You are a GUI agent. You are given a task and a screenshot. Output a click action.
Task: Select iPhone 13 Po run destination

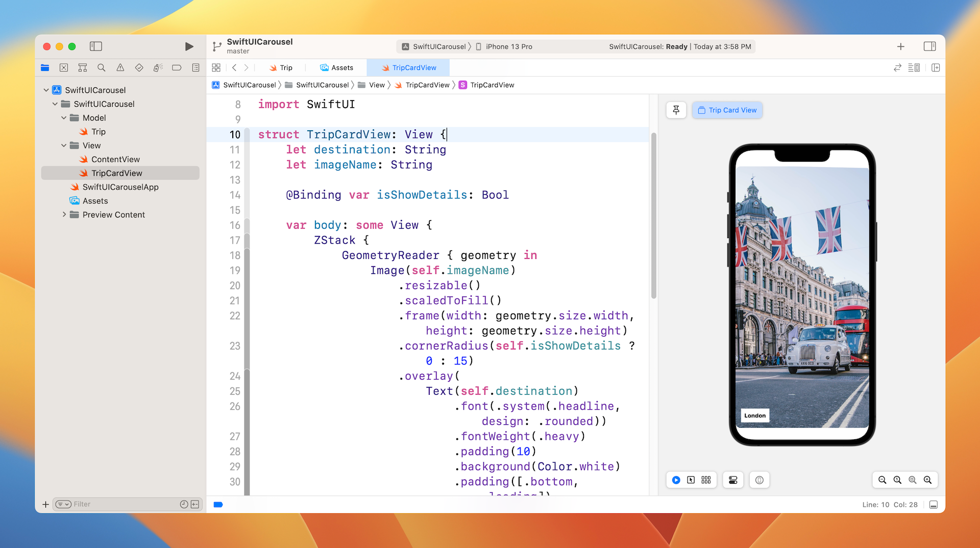508,46
